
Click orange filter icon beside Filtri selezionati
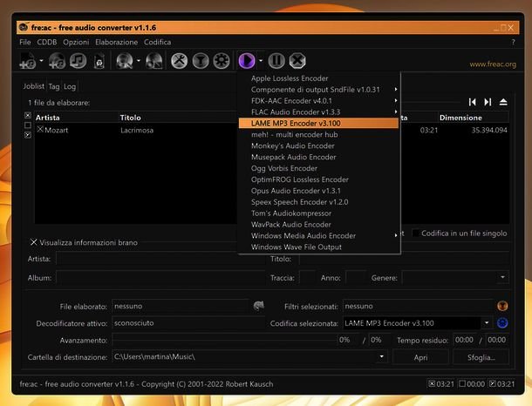tap(502, 306)
